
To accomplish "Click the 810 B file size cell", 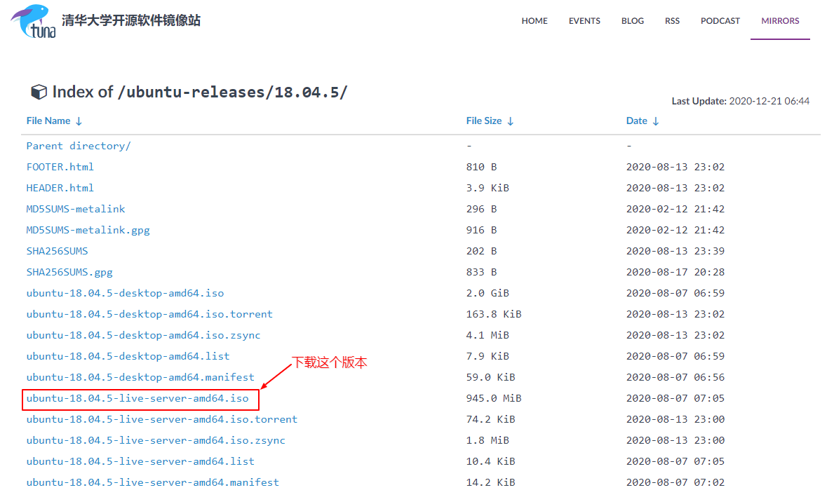I will click(481, 167).
